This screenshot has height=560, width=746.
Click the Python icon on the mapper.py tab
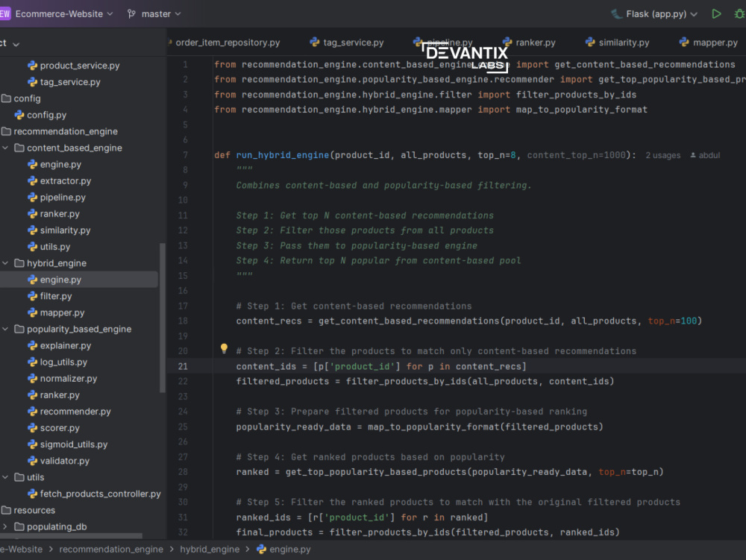tap(684, 43)
